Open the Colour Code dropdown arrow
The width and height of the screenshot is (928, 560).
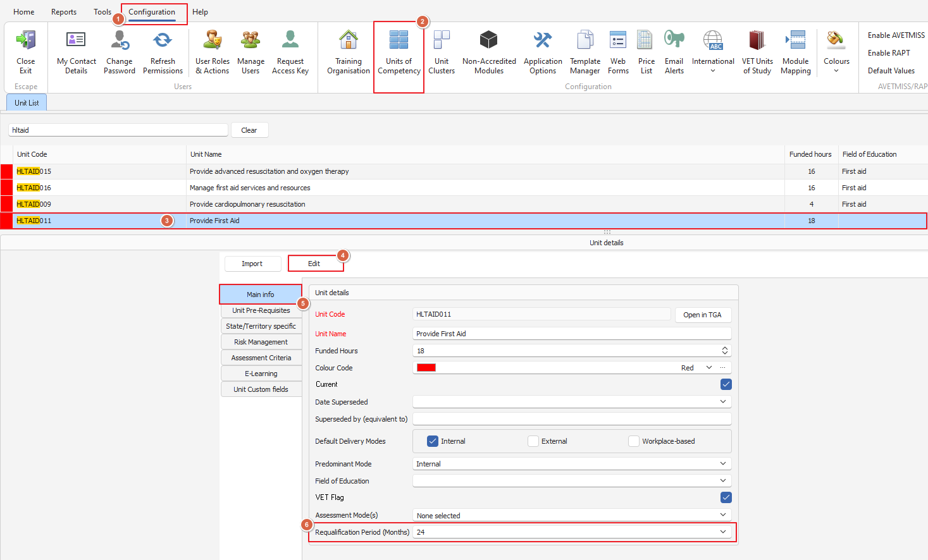coord(709,368)
